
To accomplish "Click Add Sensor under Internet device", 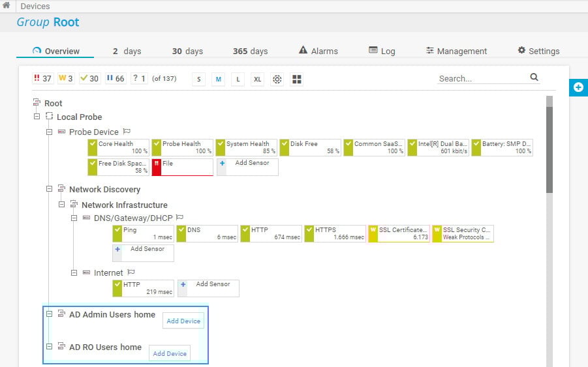I will tap(208, 287).
